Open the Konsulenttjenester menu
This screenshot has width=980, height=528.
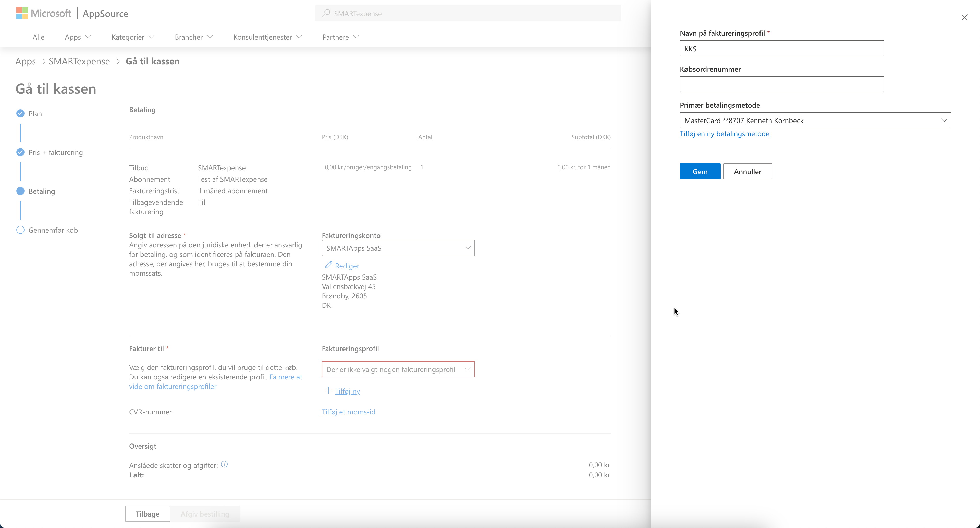coord(267,37)
